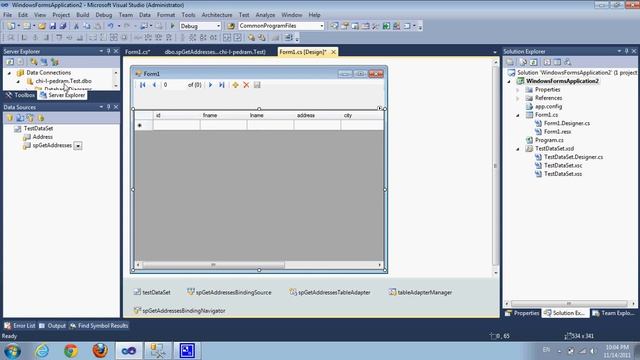Image resolution: width=640 pixels, height=360 pixels.
Task: Select Program.cs in Solution Explorer
Action: [x=549, y=140]
